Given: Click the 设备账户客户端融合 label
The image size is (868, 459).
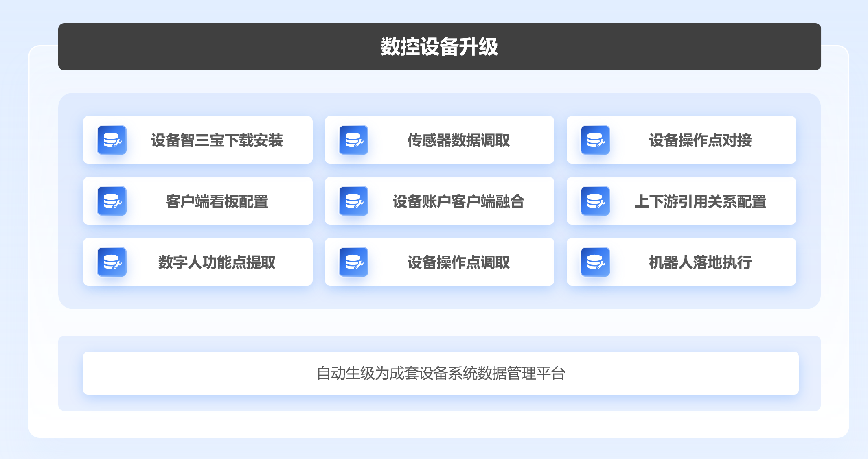Looking at the screenshot, I should pos(458,201).
